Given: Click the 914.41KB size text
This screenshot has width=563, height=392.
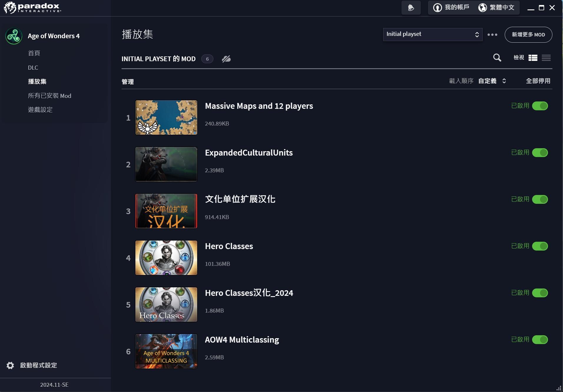Looking at the screenshot, I should (x=217, y=217).
